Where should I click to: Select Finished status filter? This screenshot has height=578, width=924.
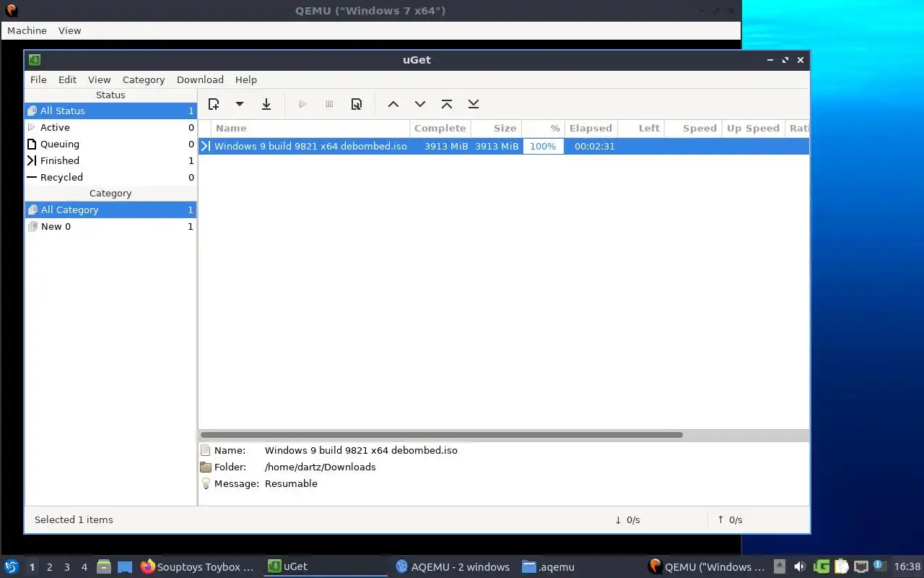[x=110, y=160]
